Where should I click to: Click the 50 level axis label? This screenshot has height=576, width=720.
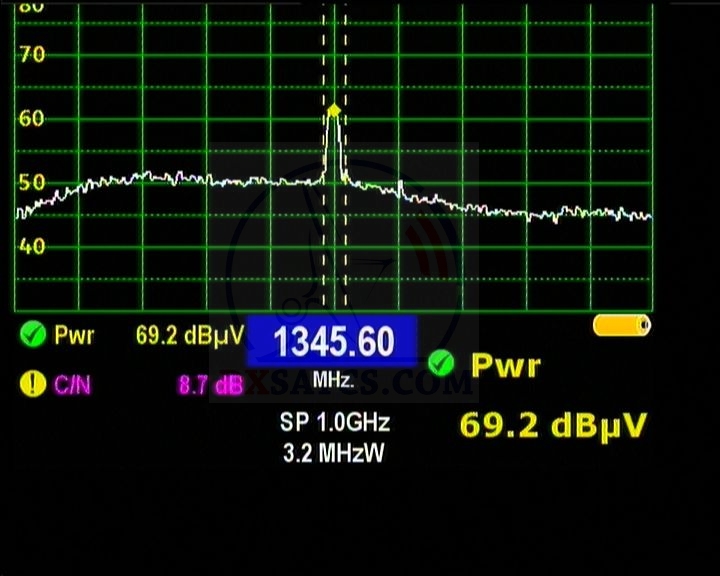tap(32, 183)
